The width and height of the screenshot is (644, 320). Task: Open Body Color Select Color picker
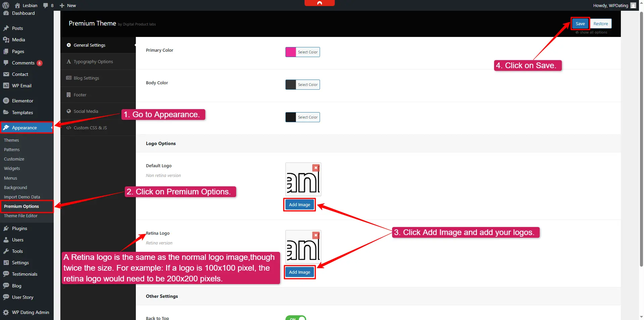308,85
